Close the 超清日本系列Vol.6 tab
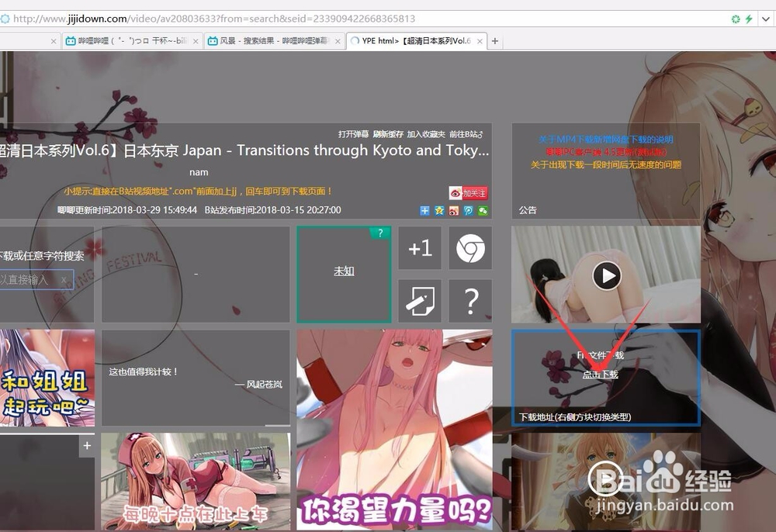Screen dimensions: 776x532 pos(480,42)
